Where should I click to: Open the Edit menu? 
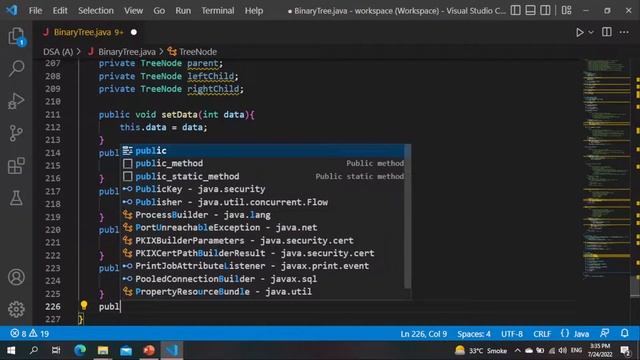click(x=60, y=11)
